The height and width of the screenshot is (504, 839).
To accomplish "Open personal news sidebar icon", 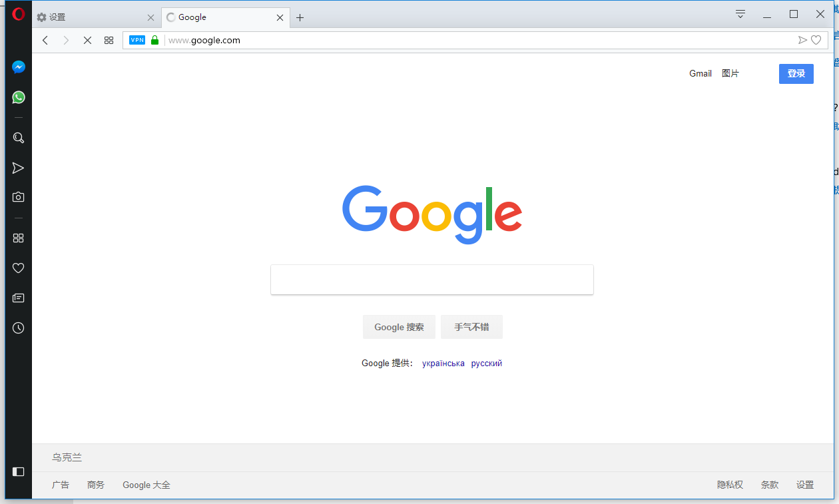I will 19,298.
